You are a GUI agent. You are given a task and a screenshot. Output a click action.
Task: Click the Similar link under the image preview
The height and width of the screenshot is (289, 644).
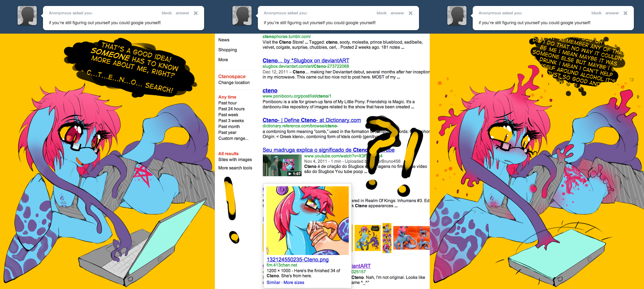tap(273, 283)
